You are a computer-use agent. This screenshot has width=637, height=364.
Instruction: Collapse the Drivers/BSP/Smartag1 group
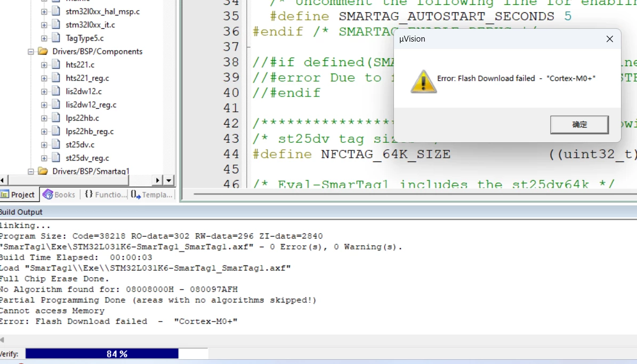(30, 172)
